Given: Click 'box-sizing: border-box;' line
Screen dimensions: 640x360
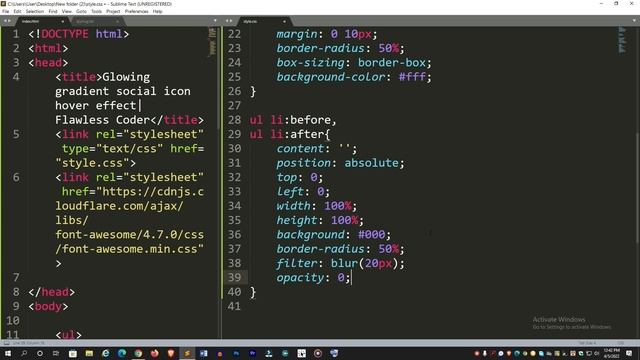Looking at the screenshot, I should (x=354, y=62).
